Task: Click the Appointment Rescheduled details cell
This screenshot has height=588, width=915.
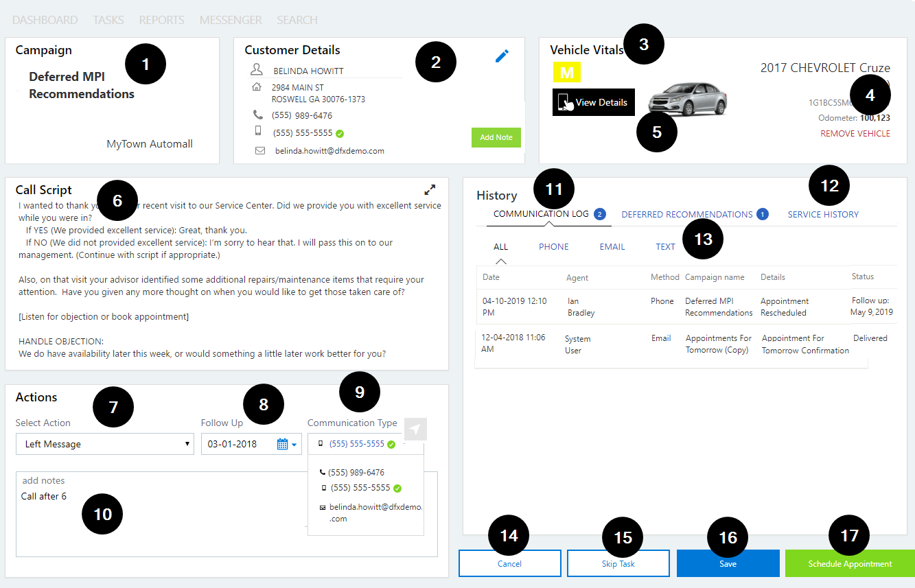Action: click(785, 307)
